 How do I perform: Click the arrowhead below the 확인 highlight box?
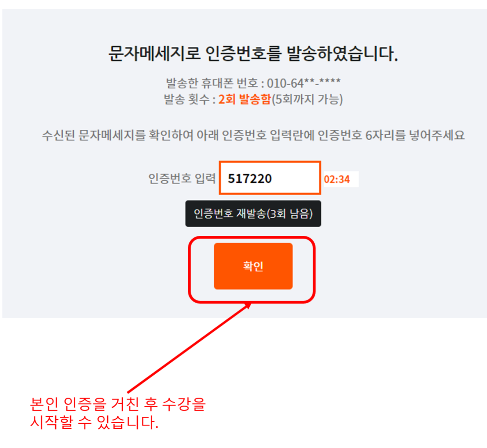pos(248,306)
